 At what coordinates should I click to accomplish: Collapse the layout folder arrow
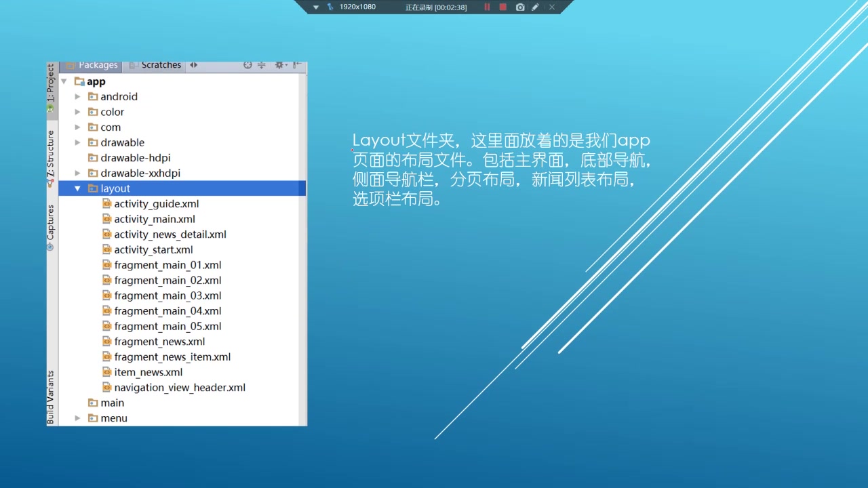click(x=77, y=188)
